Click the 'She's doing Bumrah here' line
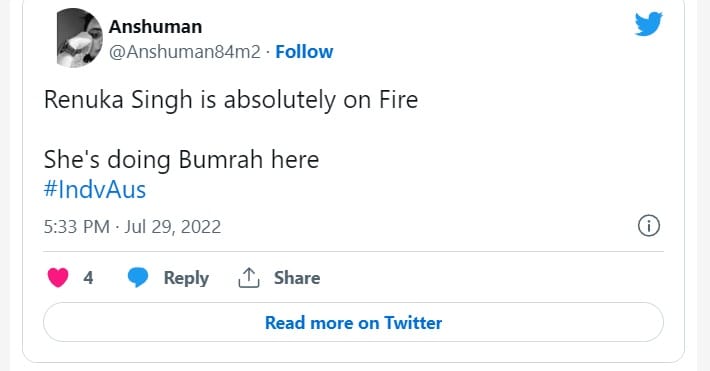 (181, 159)
